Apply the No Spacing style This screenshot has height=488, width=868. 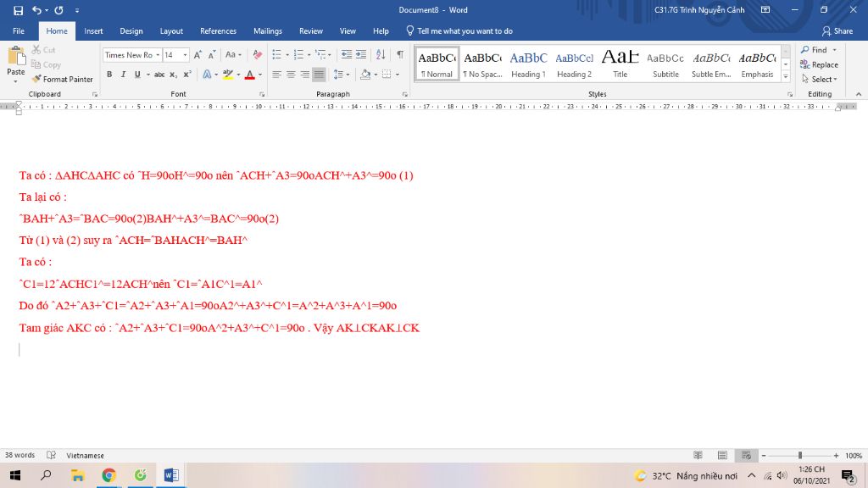(x=482, y=64)
